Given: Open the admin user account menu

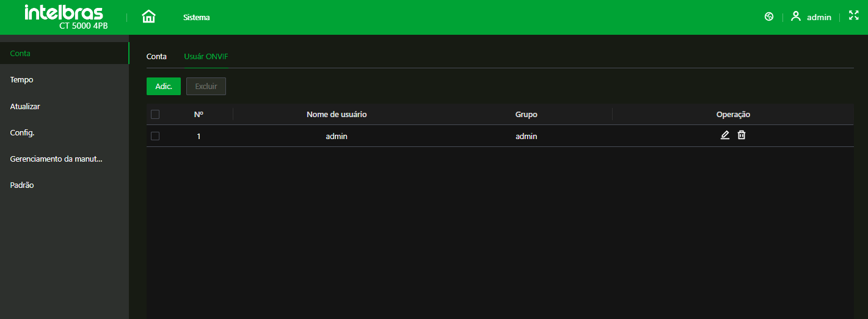Looking at the screenshot, I should 811,17.
